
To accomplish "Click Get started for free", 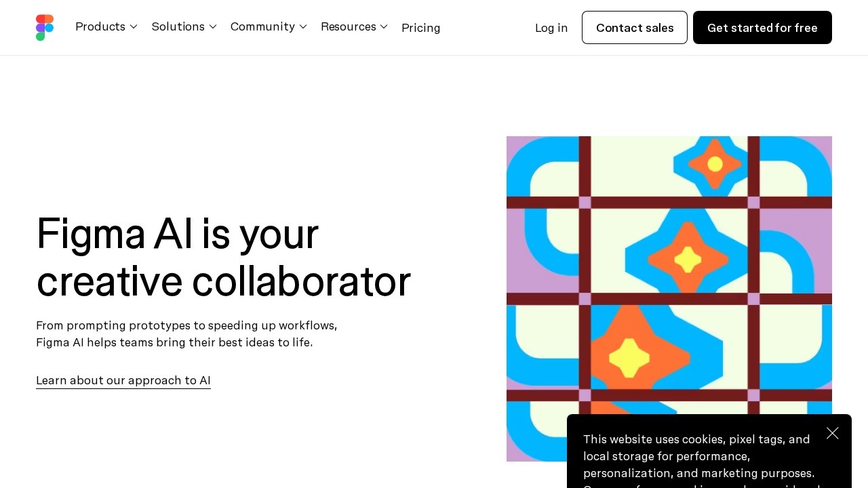I will [762, 28].
